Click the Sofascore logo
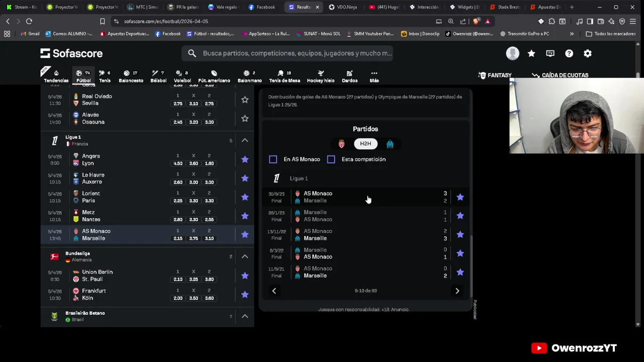Viewport: 644px width, 362px height. [x=71, y=53]
